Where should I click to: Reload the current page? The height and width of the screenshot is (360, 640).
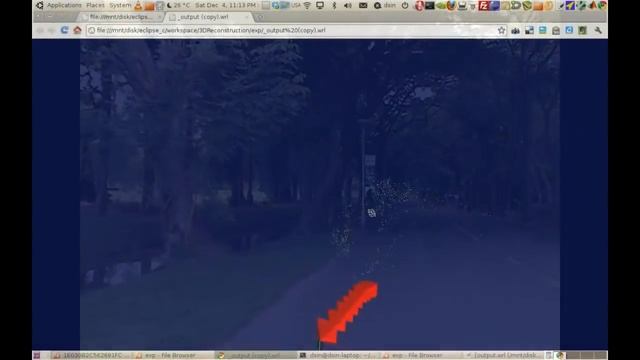tap(64, 30)
